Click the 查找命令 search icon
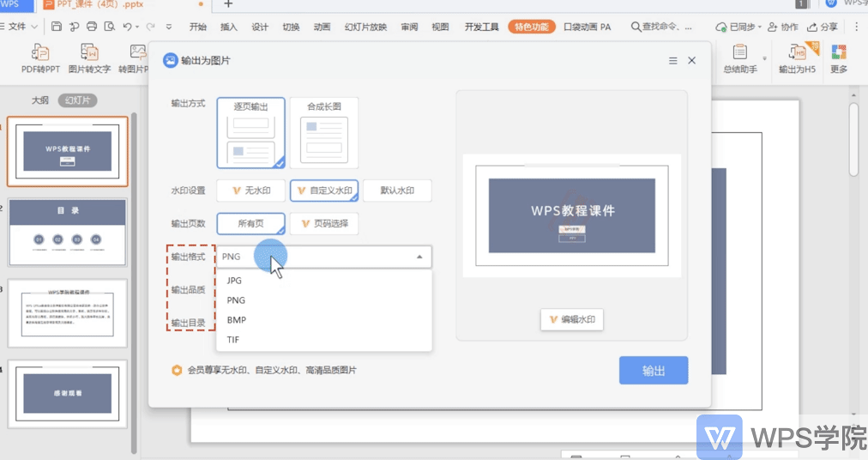 point(636,27)
